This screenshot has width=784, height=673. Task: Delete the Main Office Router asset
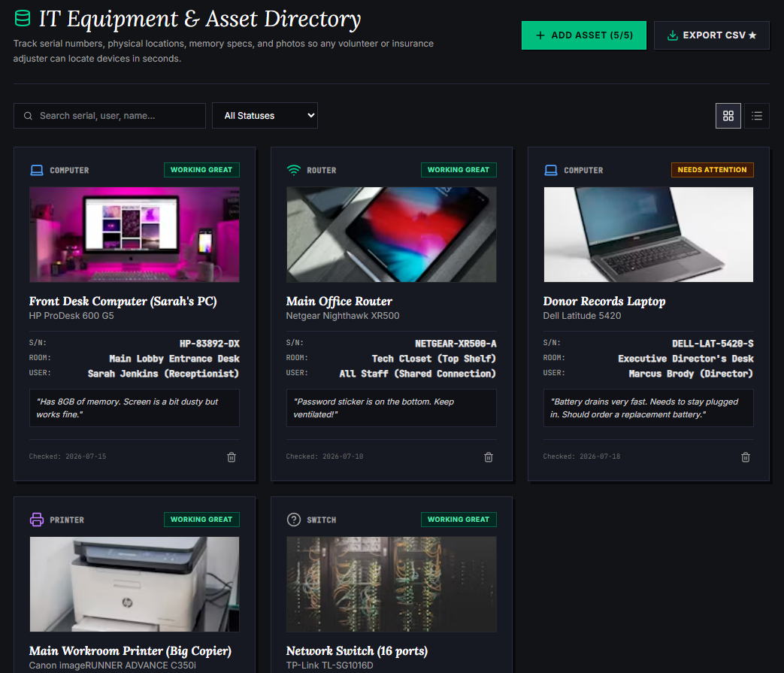489,457
